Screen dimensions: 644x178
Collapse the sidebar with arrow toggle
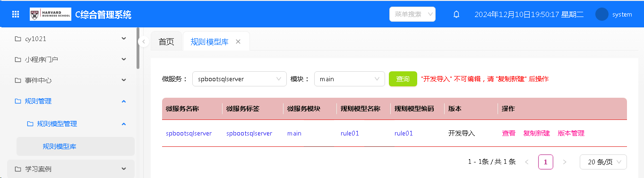[x=143, y=42]
